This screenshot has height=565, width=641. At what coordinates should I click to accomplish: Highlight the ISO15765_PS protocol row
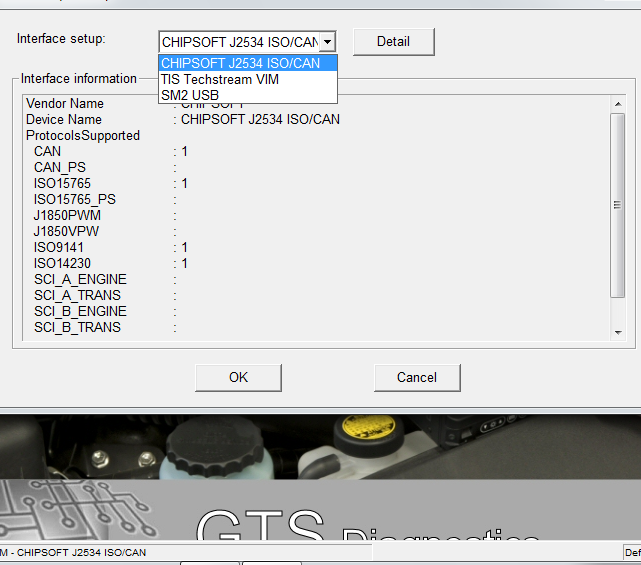point(74,200)
